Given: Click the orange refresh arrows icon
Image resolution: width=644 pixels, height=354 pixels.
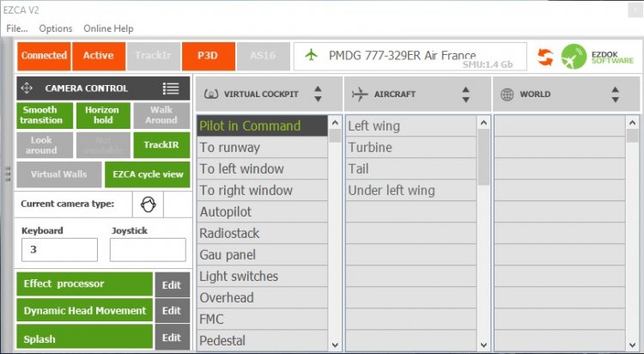Looking at the screenshot, I should pos(545,57).
